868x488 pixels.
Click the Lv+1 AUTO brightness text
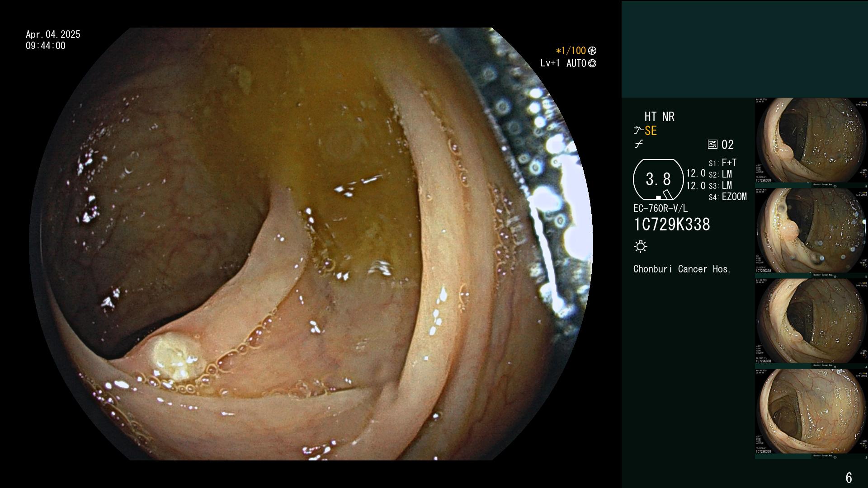tap(563, 63)
